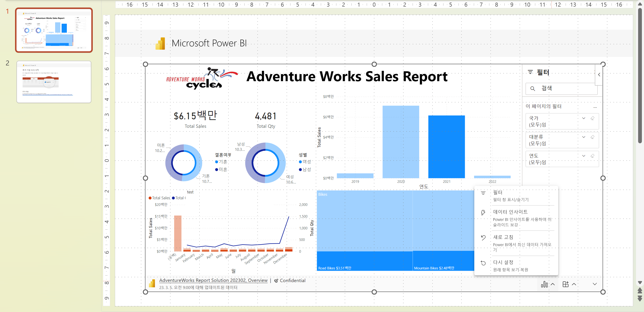Clear the 연도 filter with eraser icon

pyautogui.click(x=592, y=156)
